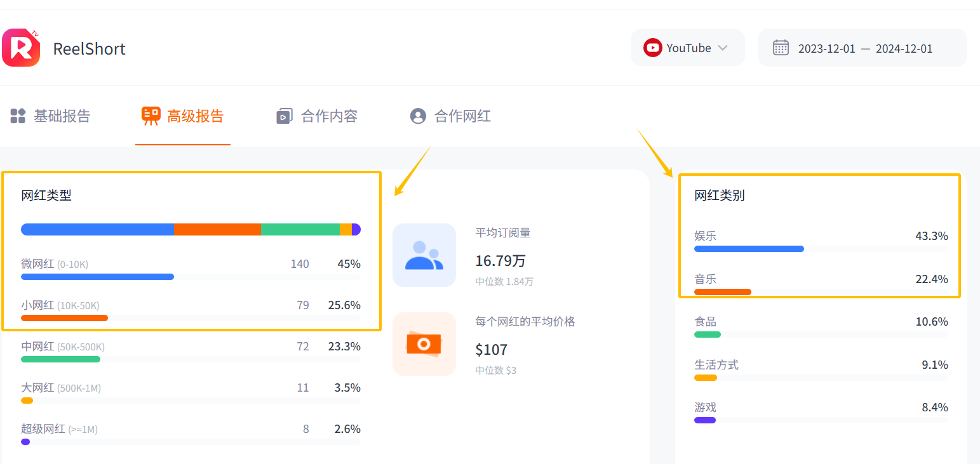Image resolution: width=980 pixels, height=464 pixels.
Task: Click the billboard icon next to 高级报告
Action: click(x=151, y=116)
